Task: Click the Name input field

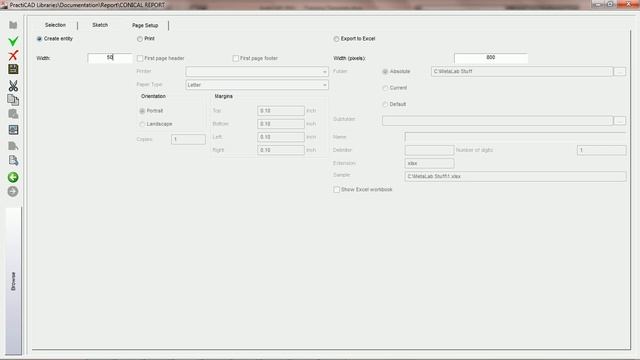Action: (x=515, y=137)
